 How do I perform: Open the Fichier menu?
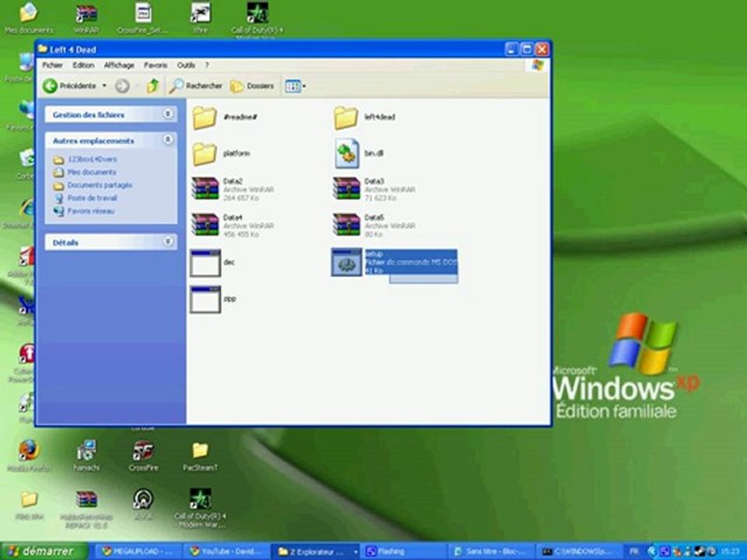click(x=52, y=65)
